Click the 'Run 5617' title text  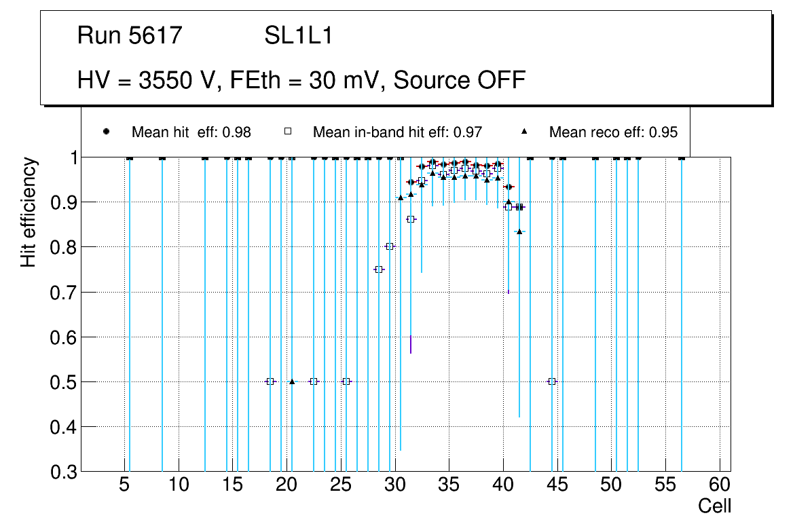coord(130,36)
